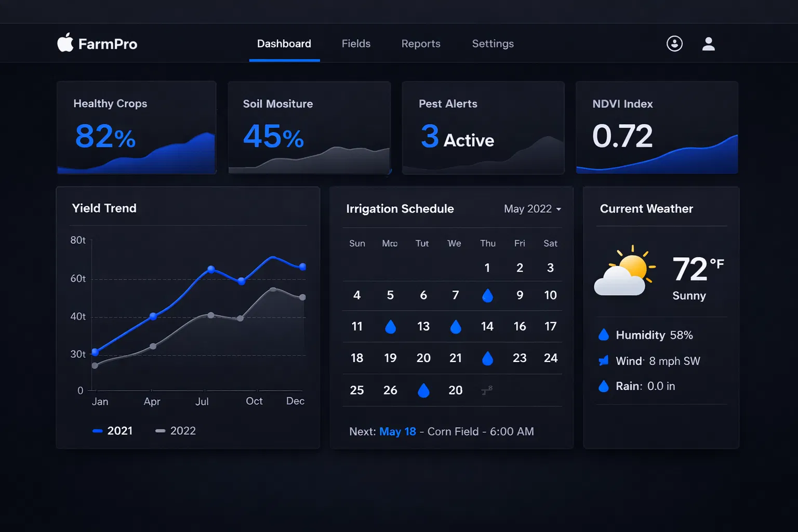Click the 2022 legend color marker

point(160,431)
